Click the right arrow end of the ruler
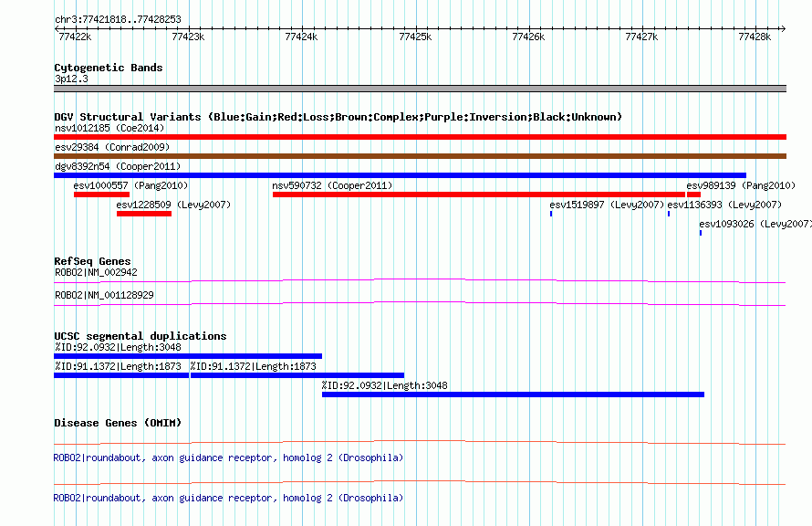 point(783,29)
